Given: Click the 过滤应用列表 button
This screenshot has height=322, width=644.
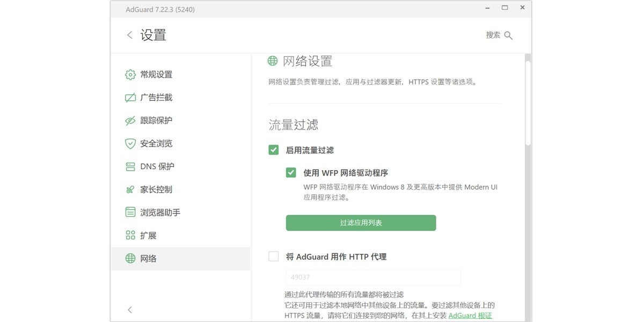Looking at the screenshot, I should [x=360, y=223].
